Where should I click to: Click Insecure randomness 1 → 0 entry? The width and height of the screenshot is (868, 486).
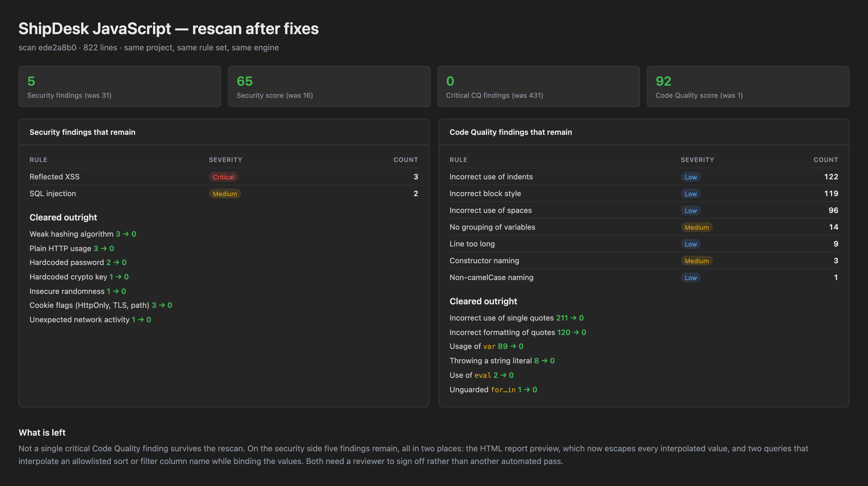[78, 291]
